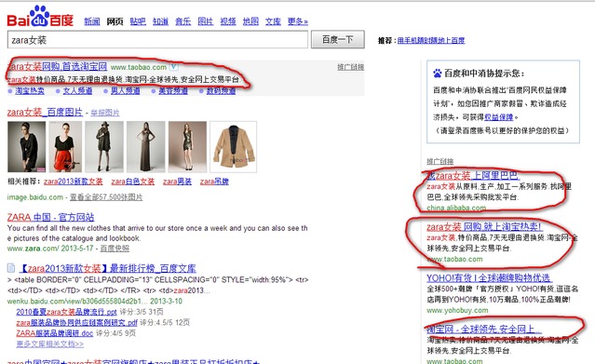595x364 pixels.
Task: Click the 百度一下 search button
Action: (x=338, y=39)
